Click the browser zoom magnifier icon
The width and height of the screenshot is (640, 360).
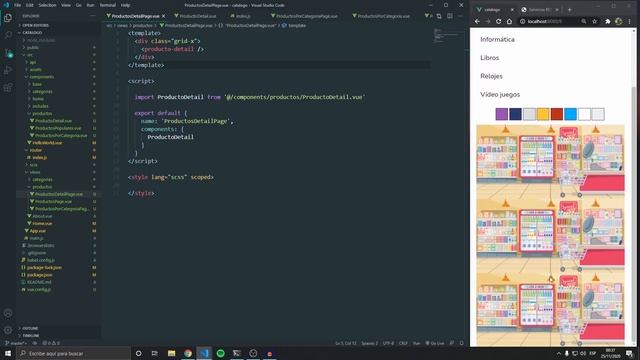[x=584, y=21]
